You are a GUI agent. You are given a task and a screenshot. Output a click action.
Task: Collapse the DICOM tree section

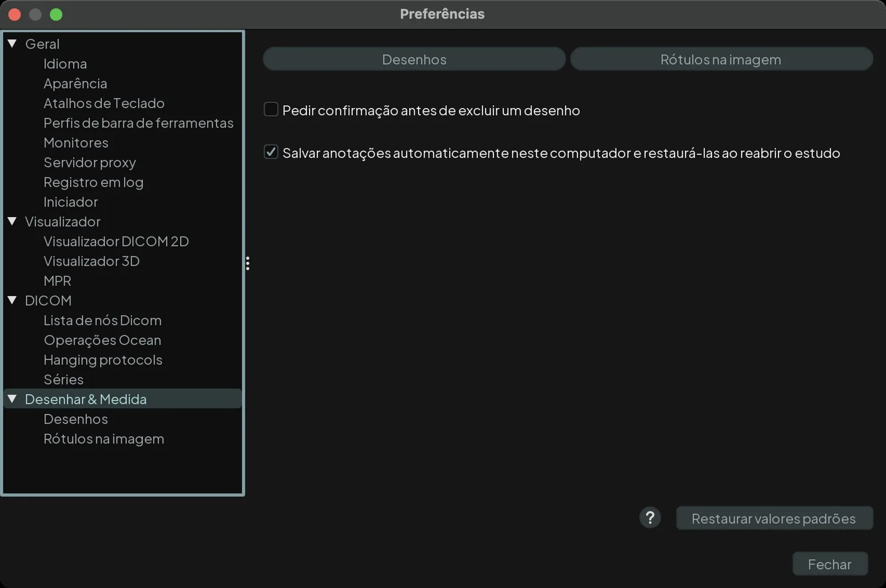(12, 301)
